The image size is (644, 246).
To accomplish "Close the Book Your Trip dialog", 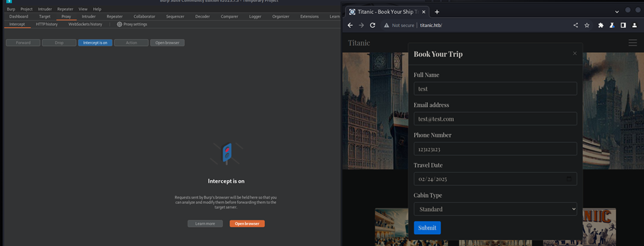I will (575, 53).
